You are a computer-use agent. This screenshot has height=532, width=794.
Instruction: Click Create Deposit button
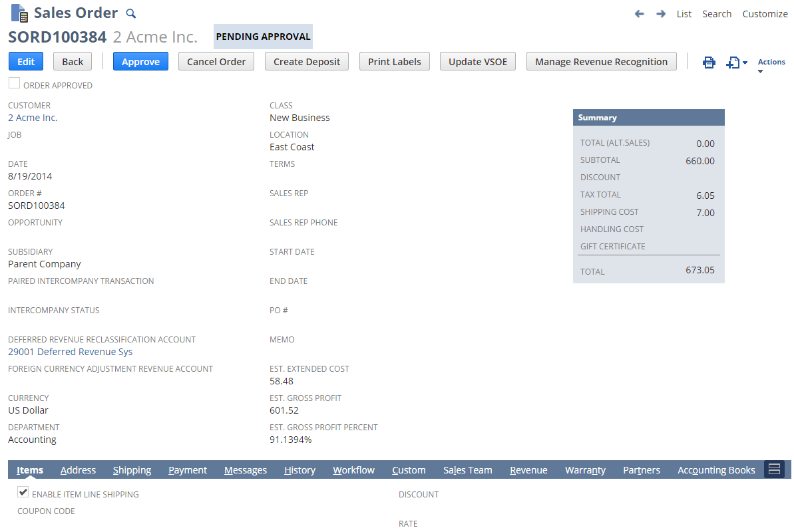tap(307, 61)
